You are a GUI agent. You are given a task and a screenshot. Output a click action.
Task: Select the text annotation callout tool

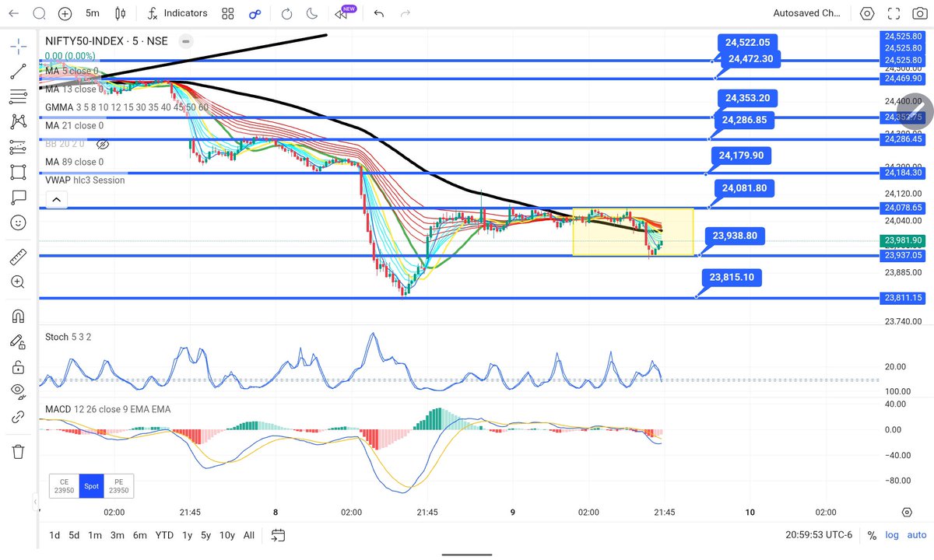[18, 197]
